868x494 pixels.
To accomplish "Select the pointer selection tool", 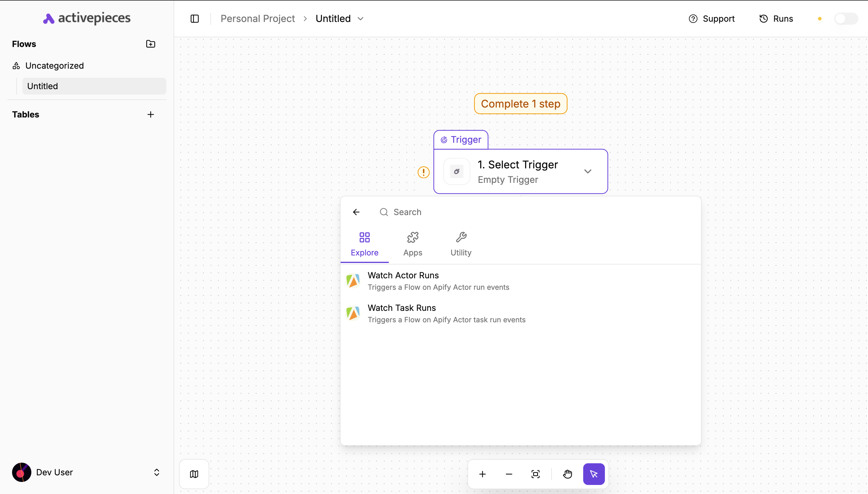I will (x=594, y=474).
